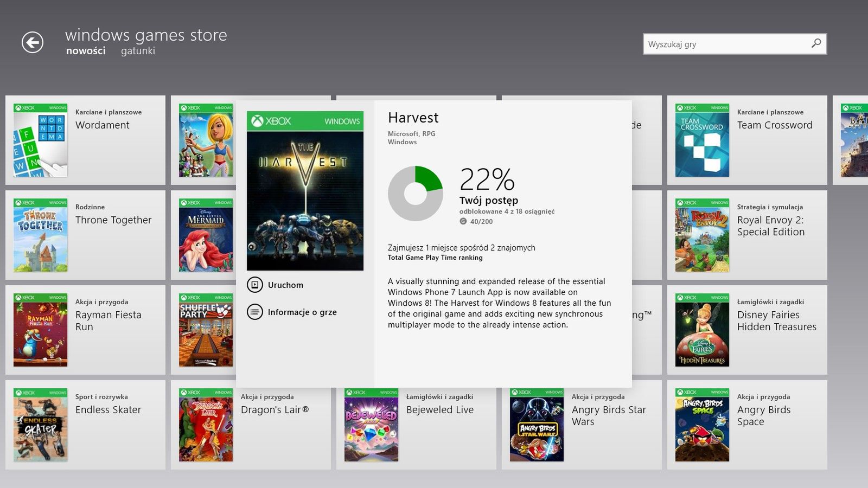This screenshot has height=488, width=868.
Task: Click the Gamerscore G icon next to 40/200
Action: [463, 221]
